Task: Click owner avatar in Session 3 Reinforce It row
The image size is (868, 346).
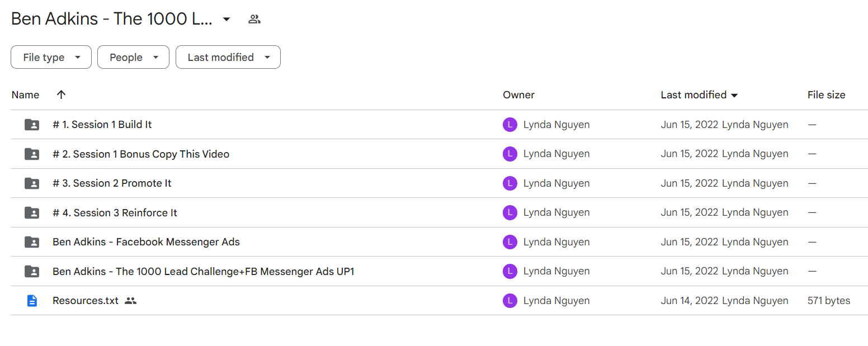Action: [510, 212]
